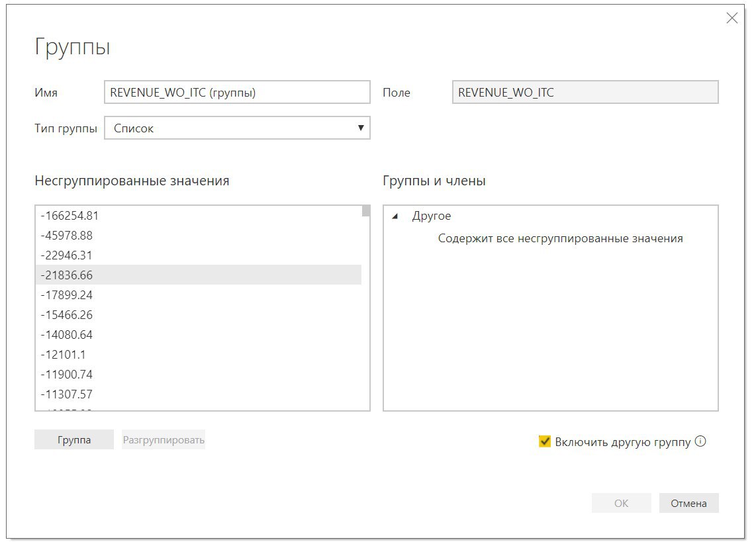
Task: Select the Другое group in Группы и члены
Action: (x=432, y=216)
